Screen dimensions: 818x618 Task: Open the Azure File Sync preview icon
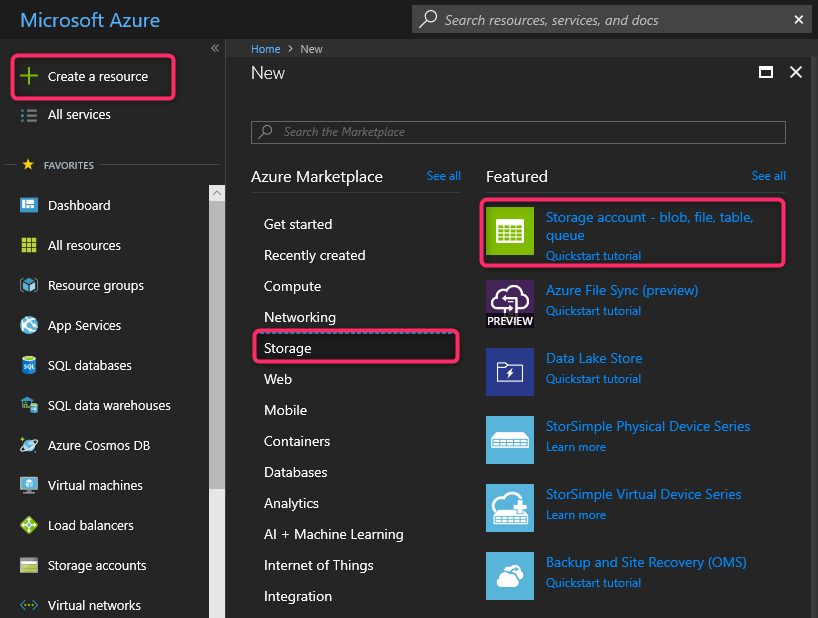point(510,304)
